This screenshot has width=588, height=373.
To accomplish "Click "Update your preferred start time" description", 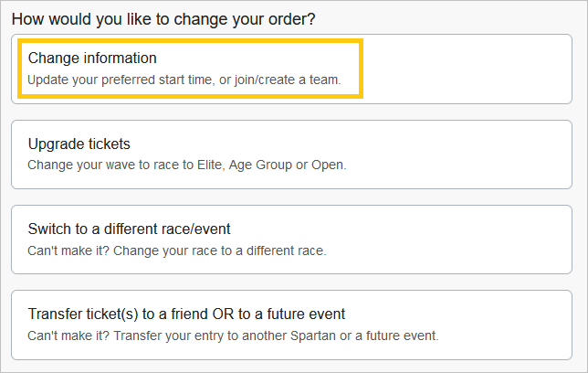I will 184,80.
